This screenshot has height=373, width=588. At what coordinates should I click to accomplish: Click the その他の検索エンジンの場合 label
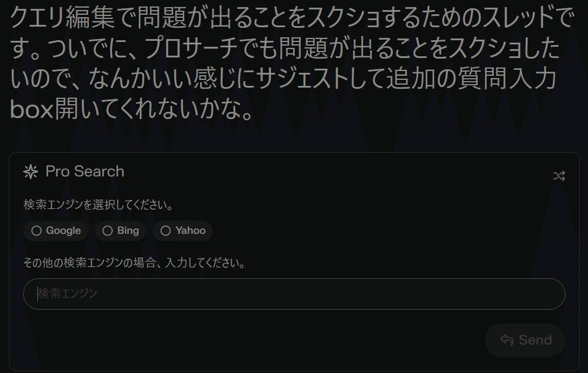point(134,263)
